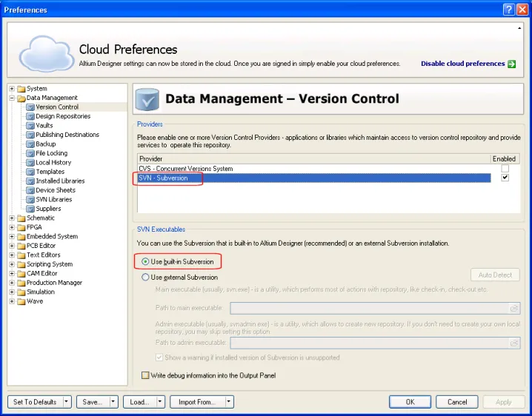The width and height of the screenshot is (532, 416).
Task: Click the Suppliers page icon in tree
Action: pyautogui.click(x=30, y=209)
